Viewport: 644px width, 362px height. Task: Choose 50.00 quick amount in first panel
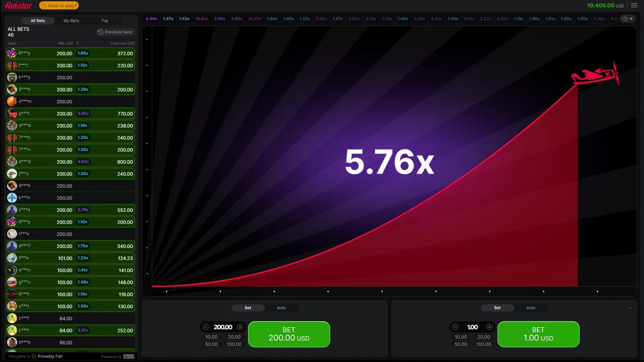point(211,344)
